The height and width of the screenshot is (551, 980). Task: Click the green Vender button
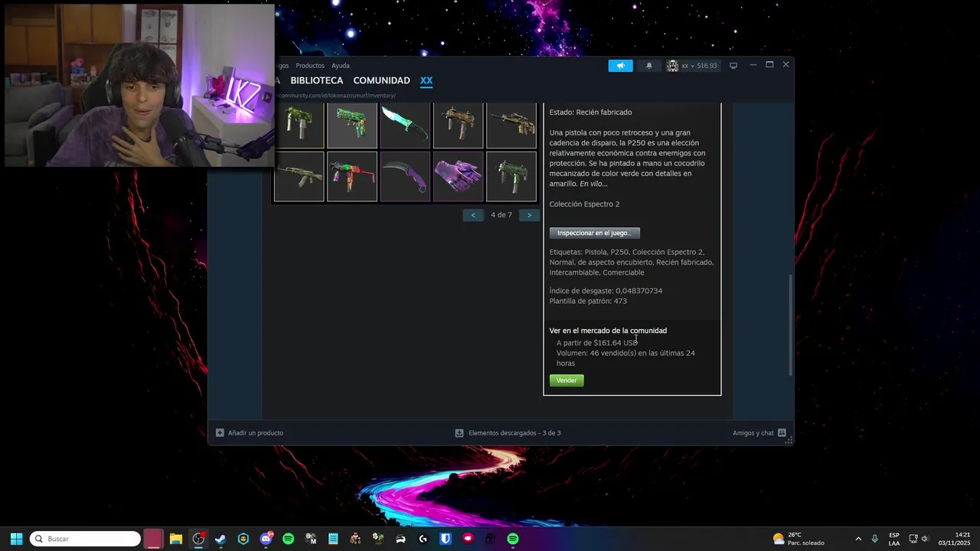567,380
